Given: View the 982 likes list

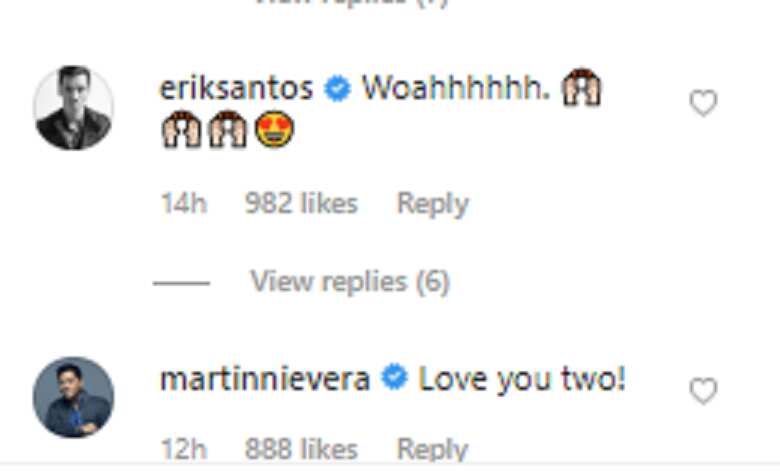Looking at the screenshot, I should point(301,203).
